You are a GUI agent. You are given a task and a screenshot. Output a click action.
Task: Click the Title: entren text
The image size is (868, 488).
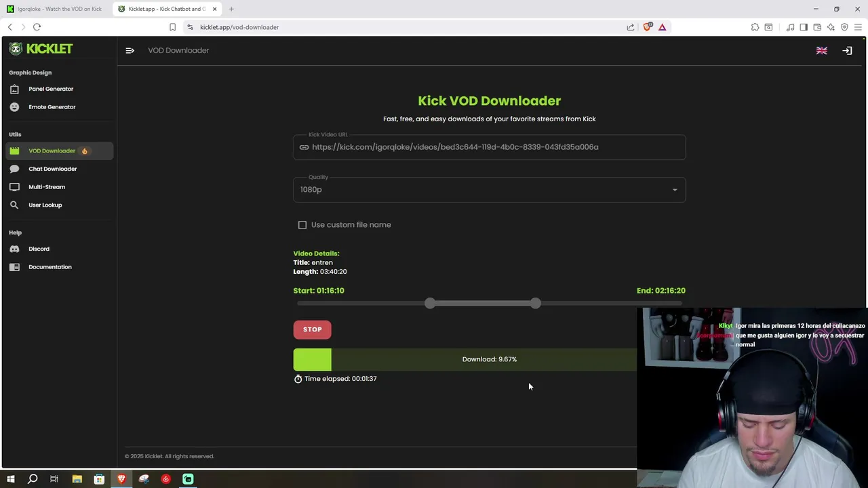[313, 262]
